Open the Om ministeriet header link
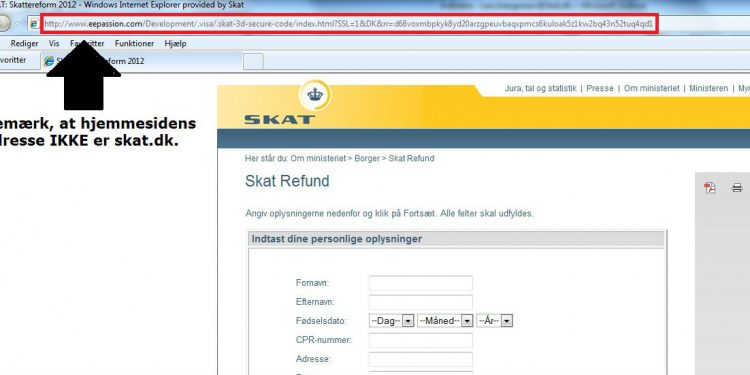The width and height of the screenshot is (750, 375). (x=651, y=88)
